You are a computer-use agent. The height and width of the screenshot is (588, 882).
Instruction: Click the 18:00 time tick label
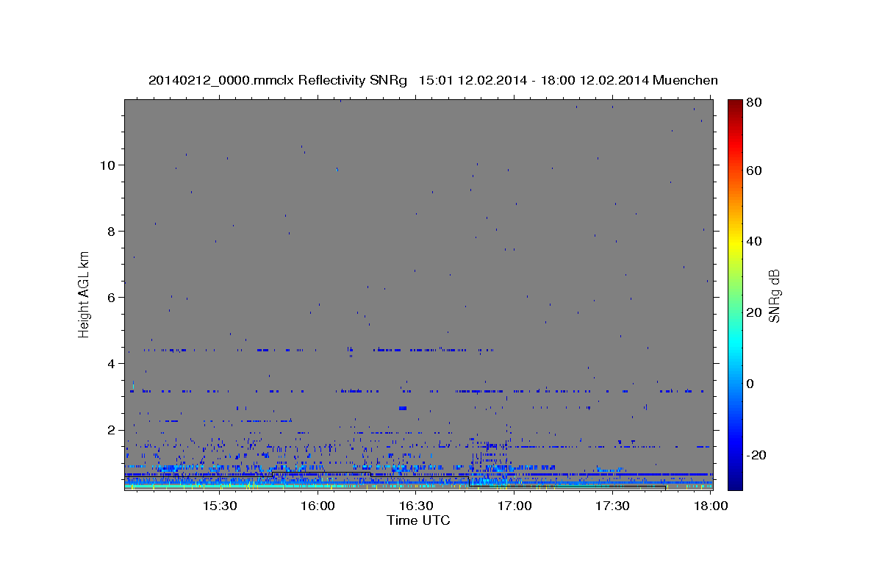pos(711,506)
